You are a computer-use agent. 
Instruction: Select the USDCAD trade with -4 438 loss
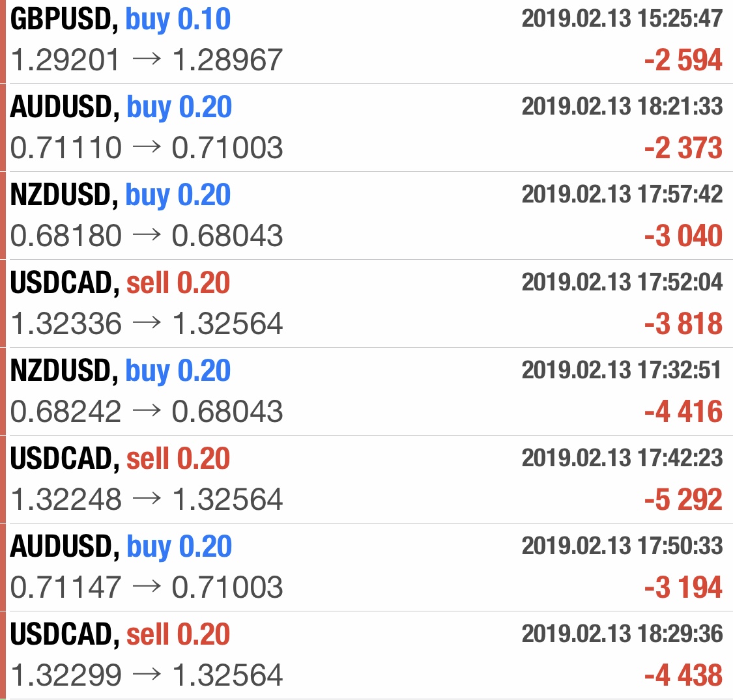[x=121, y=636]
